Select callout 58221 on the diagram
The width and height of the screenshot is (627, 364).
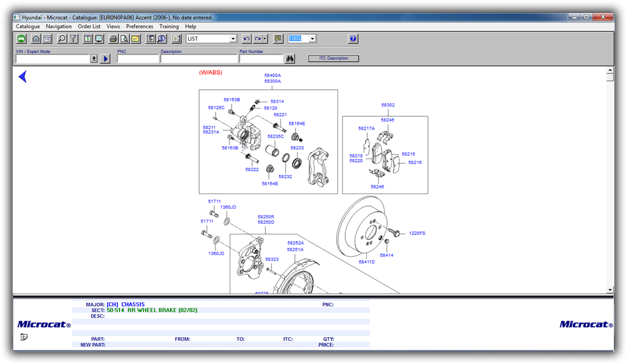280,114
